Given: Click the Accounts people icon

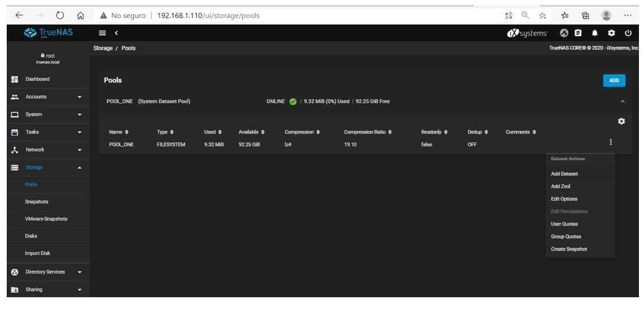Looking at the screenshot, I should (15, 97).
